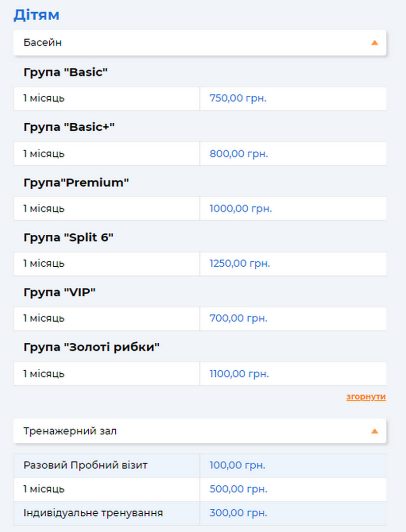Select the 1000,00 грн. Premium price
This screenshot has height=532, width=406.
click(241, 209)
